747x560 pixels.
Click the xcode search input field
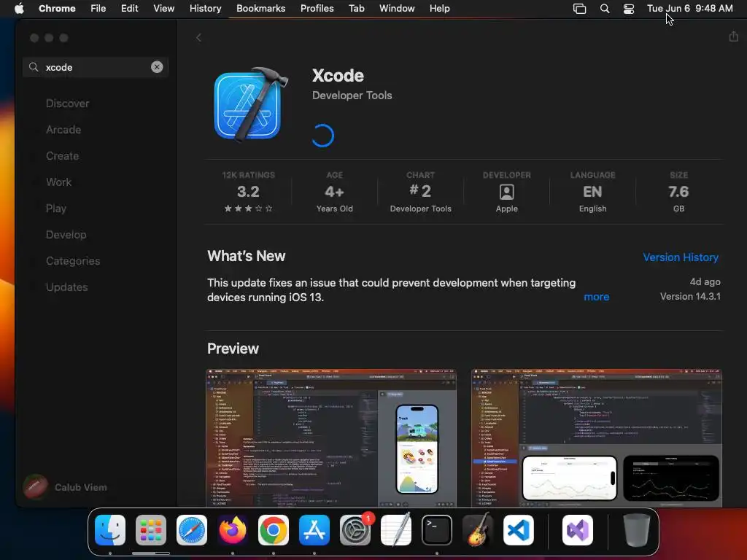[96, 67]
